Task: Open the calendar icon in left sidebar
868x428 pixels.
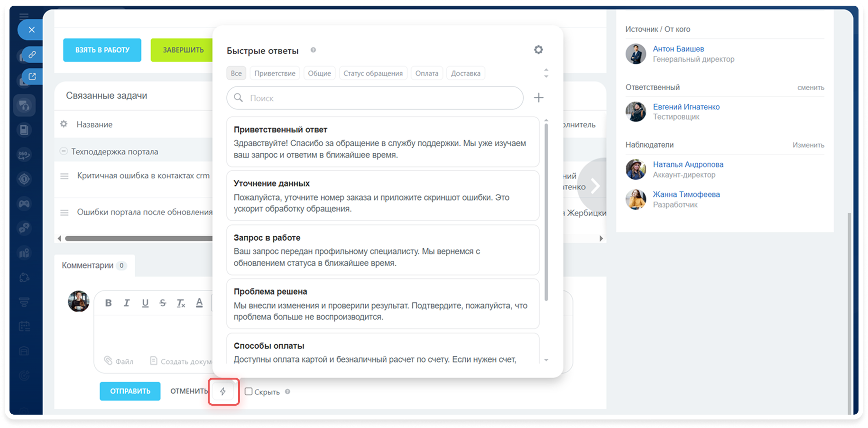Action: 24,326
